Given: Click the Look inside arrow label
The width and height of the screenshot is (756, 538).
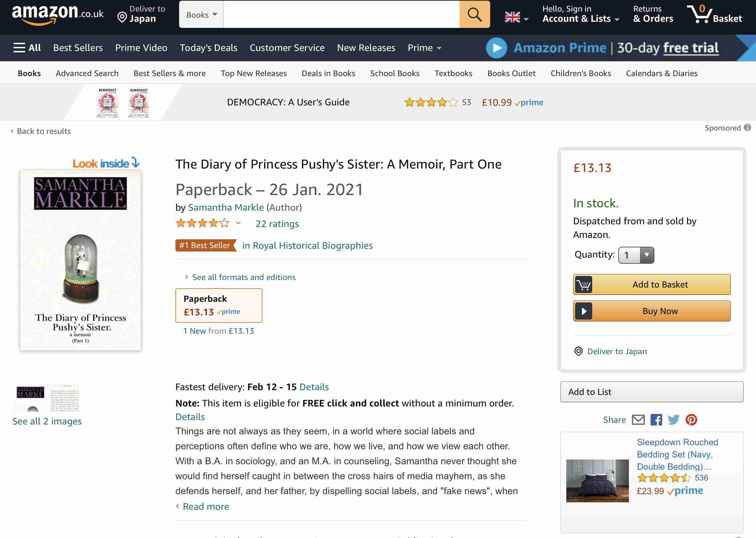Looking at the screenshot, I should [106, 163].
